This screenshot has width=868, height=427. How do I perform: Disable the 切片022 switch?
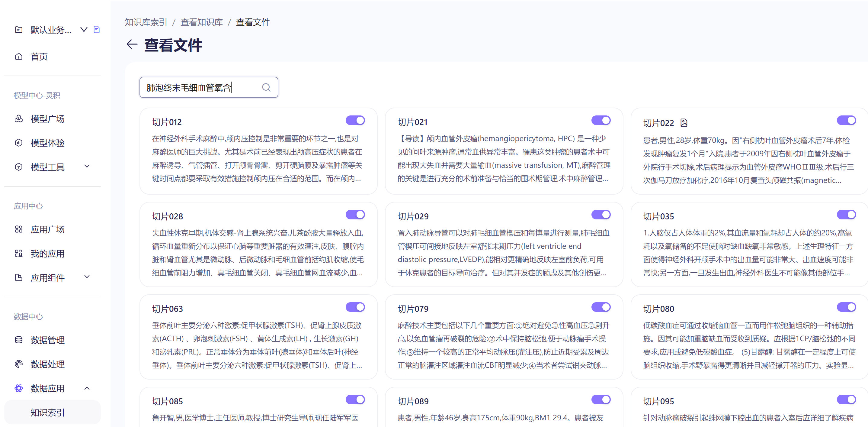coord(846,120)
